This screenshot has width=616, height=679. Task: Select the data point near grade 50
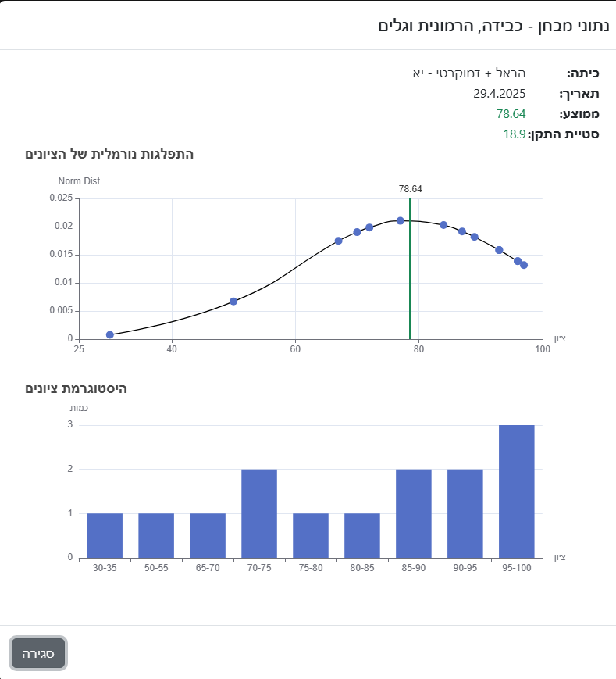point(233,301)
